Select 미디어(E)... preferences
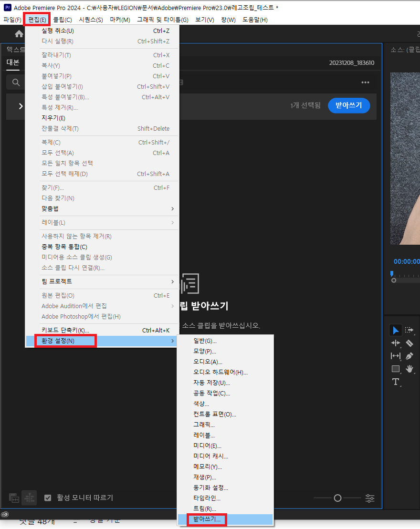This screenshot has width=420, height=529. 225,446
